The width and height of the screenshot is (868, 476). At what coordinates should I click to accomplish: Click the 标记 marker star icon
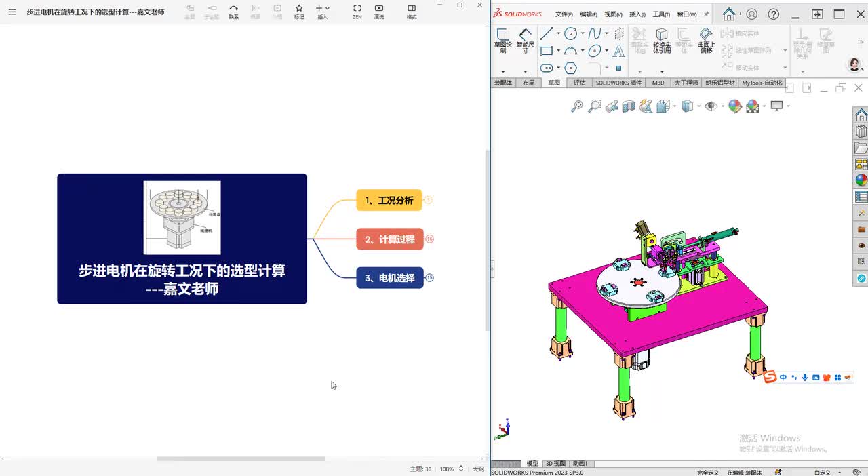point(299,12)
